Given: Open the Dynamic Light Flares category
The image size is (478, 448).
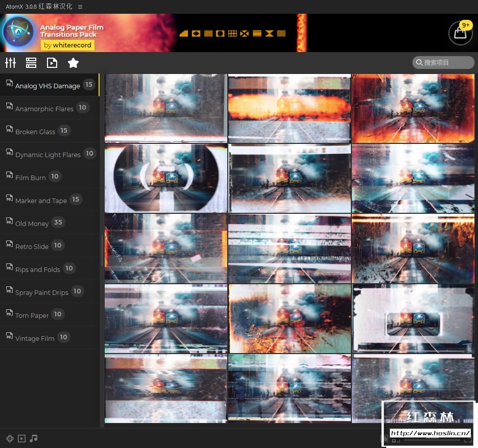Looking at the screenshot, I should click(x=50, y=154).
